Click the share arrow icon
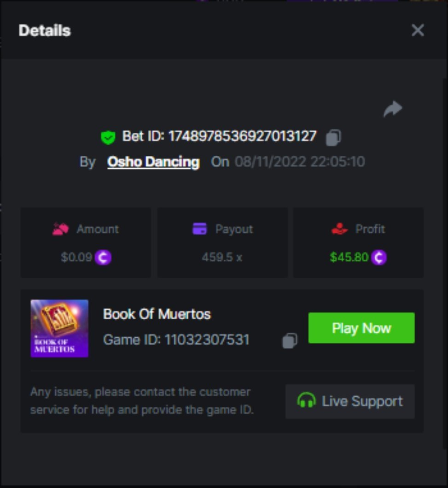448x488 pixels. click(x=393, y=109)
